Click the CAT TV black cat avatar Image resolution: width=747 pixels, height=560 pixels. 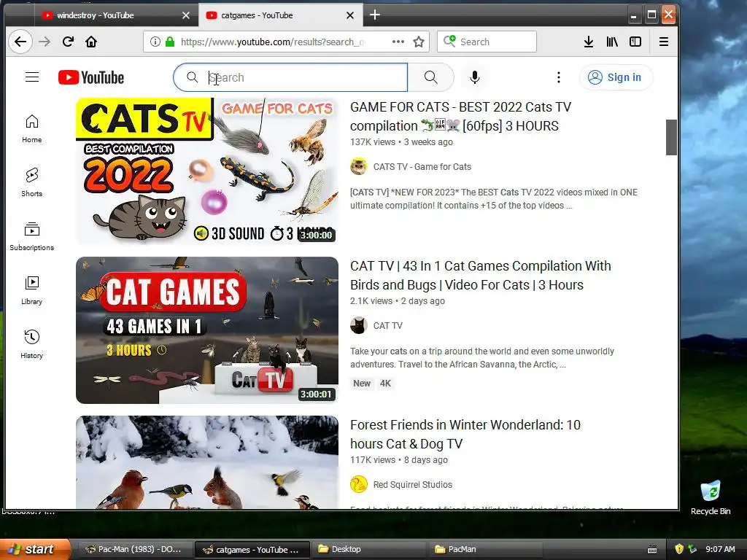[x=359, y=326]
